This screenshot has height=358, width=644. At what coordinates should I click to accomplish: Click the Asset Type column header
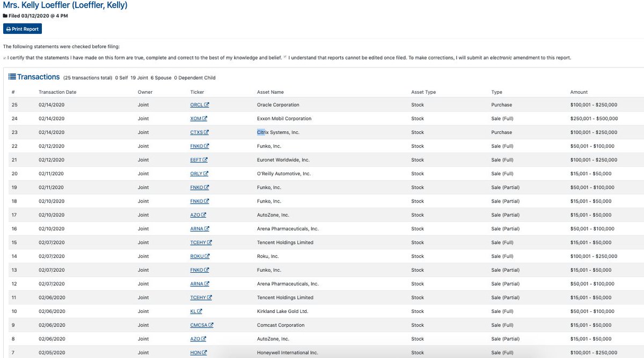point(423,92)
